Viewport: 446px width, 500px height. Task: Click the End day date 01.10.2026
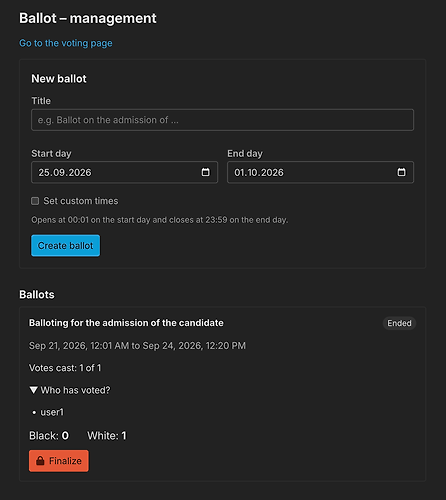coord(259,172)
